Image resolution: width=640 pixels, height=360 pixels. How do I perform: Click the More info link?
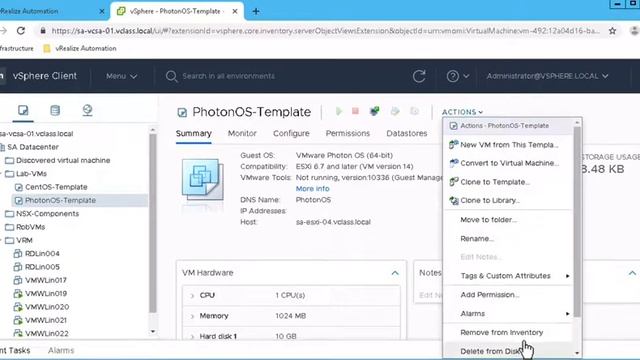[312, 189]
